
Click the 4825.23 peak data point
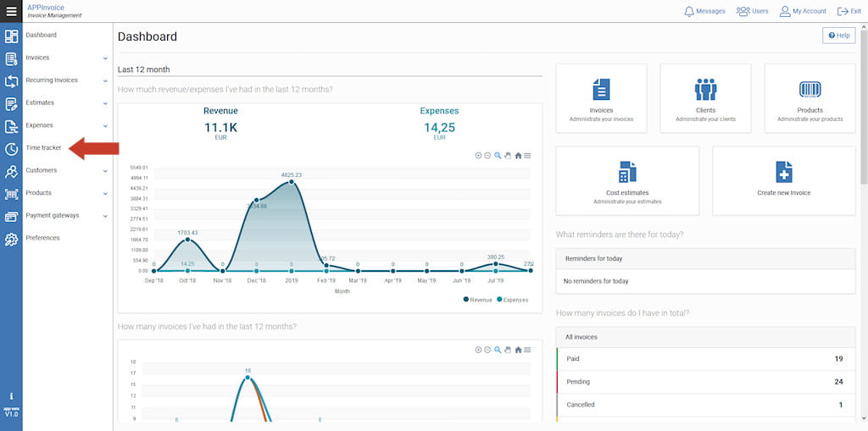(x=292, y=181)
